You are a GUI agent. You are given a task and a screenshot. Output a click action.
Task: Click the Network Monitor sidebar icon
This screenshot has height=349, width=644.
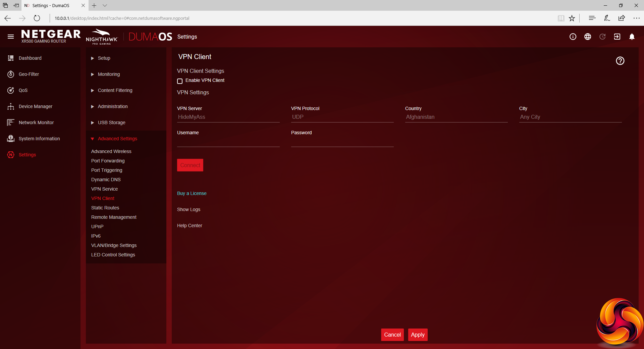tap(11, 122)
